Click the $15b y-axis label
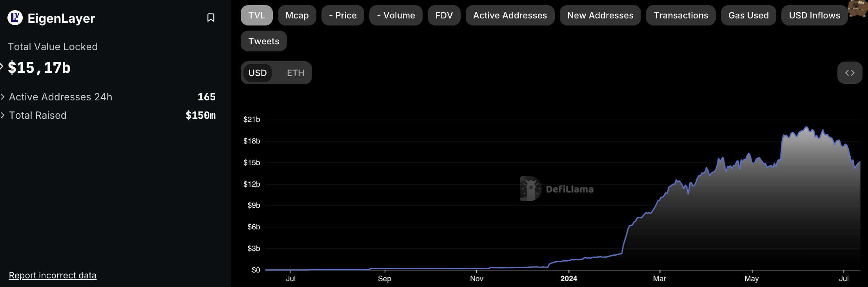 (252, 163)
